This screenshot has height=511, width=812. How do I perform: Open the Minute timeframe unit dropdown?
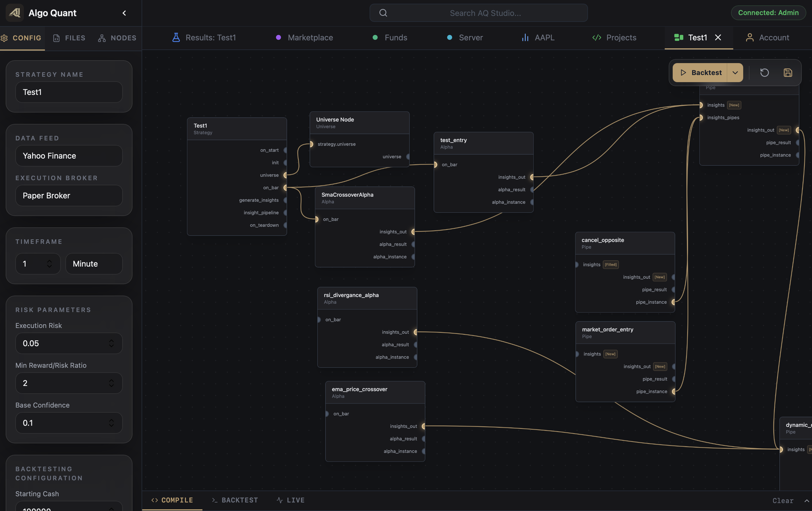coord(94,263)
